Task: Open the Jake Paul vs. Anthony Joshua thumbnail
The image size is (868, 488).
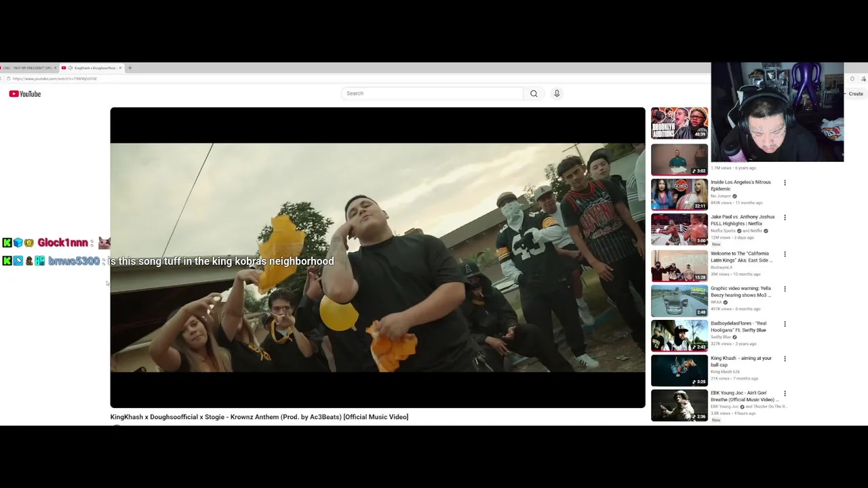Action: 679,229
